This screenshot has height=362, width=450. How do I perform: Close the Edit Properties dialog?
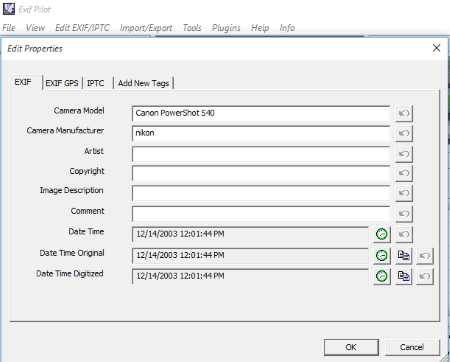(x=436, y=48)
